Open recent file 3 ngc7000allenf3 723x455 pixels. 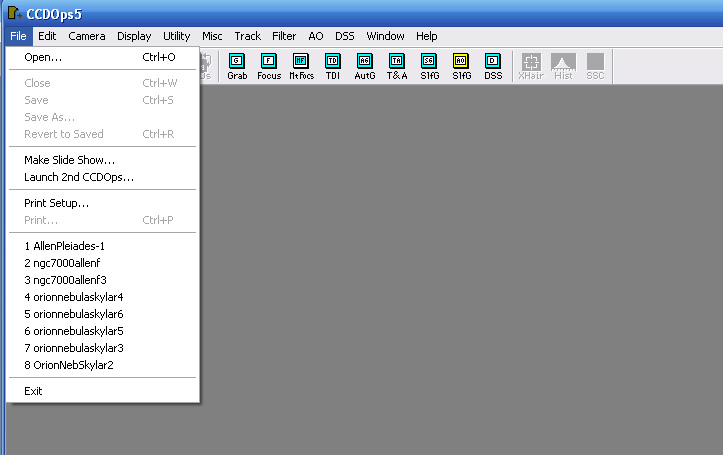pos(103,280)
